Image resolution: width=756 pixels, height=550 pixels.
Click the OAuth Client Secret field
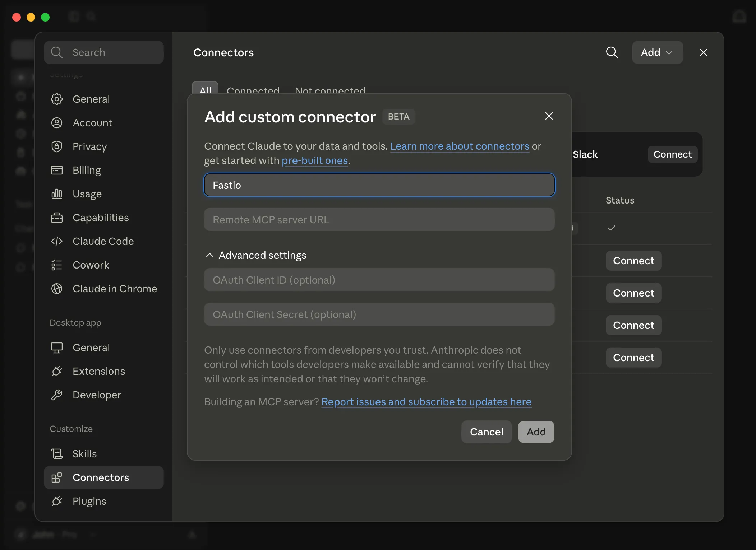tap(379, 314)
